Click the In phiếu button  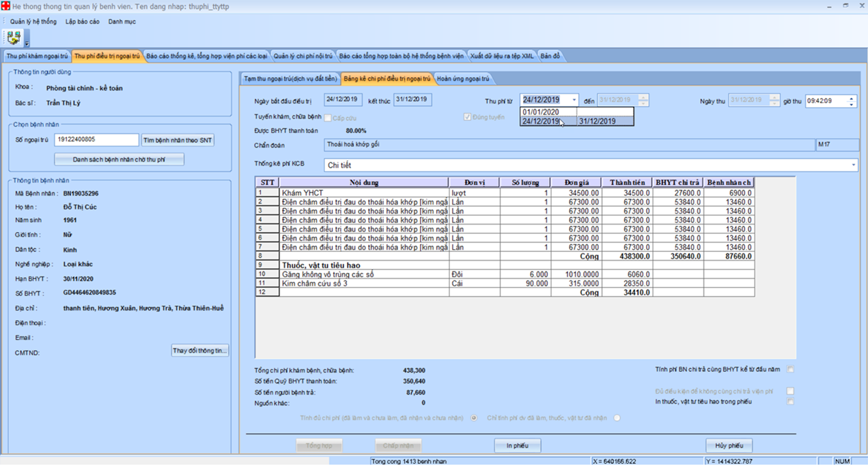point(518,446)
